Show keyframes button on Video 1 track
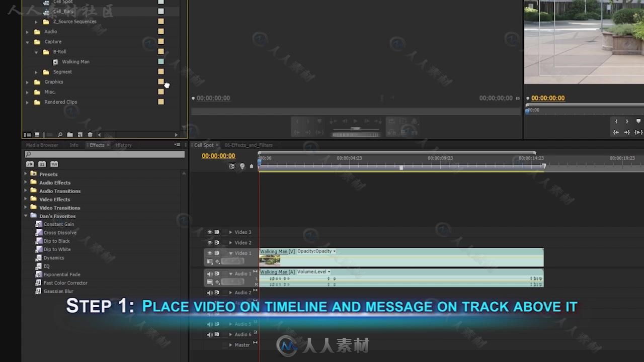 pyautogui.click(x=217, y=261)
